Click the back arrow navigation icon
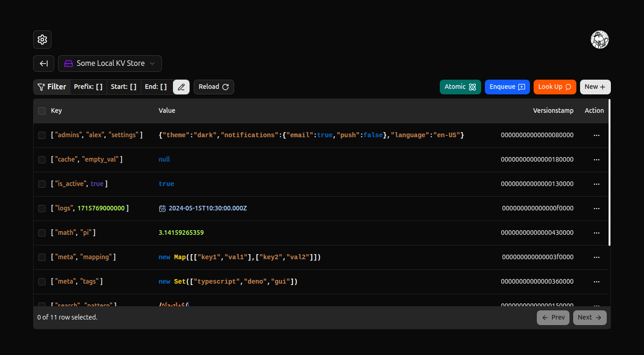The width and height of the screenshot is (644, 355). point(43,63)
